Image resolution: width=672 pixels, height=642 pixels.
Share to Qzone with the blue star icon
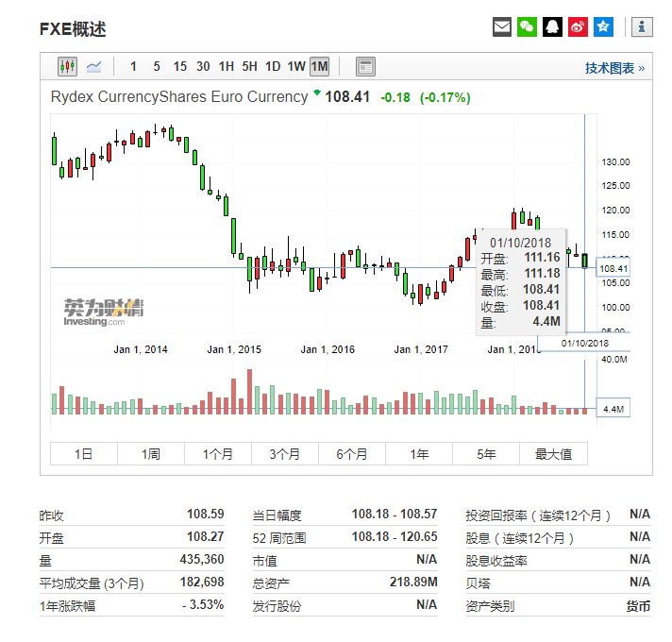(x=603, y=27)
